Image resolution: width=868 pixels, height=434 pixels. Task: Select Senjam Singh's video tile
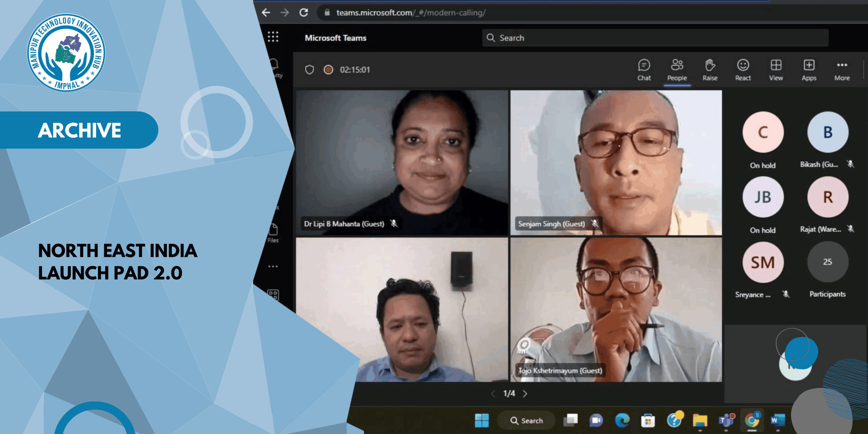click(616, 162)
